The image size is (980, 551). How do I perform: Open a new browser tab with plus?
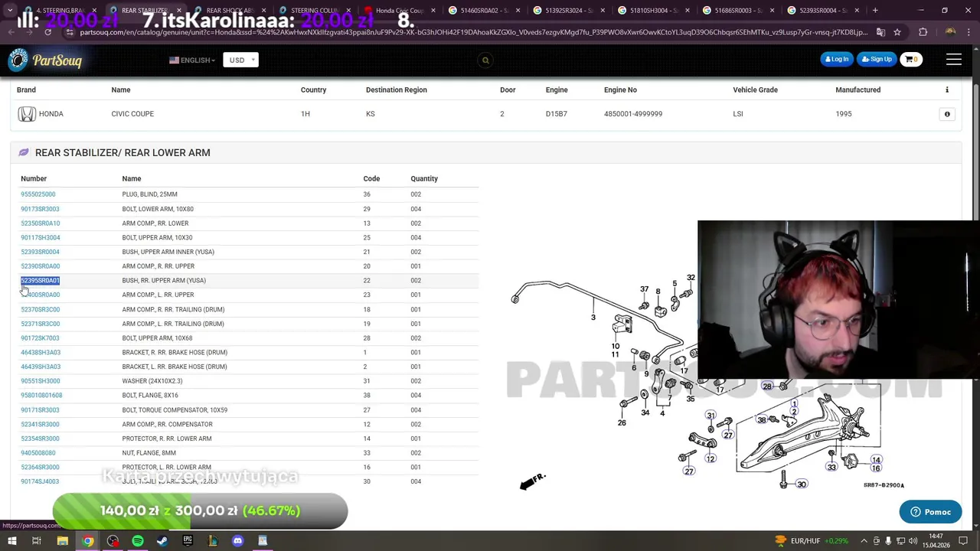(x=876, y=10)
